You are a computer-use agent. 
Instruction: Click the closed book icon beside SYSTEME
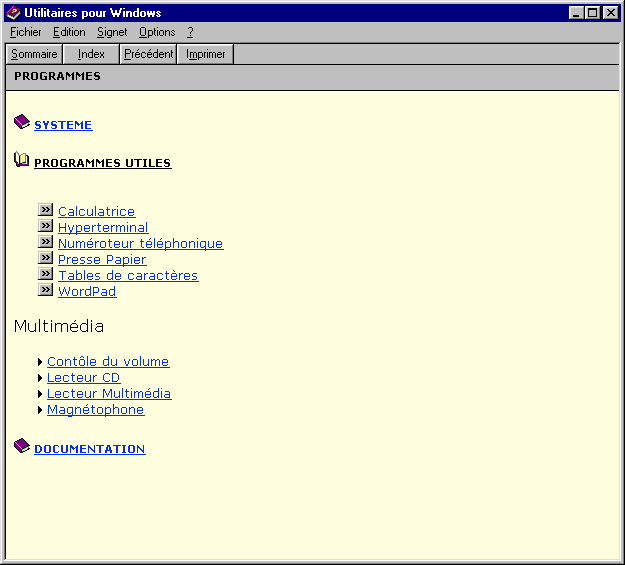22,122
